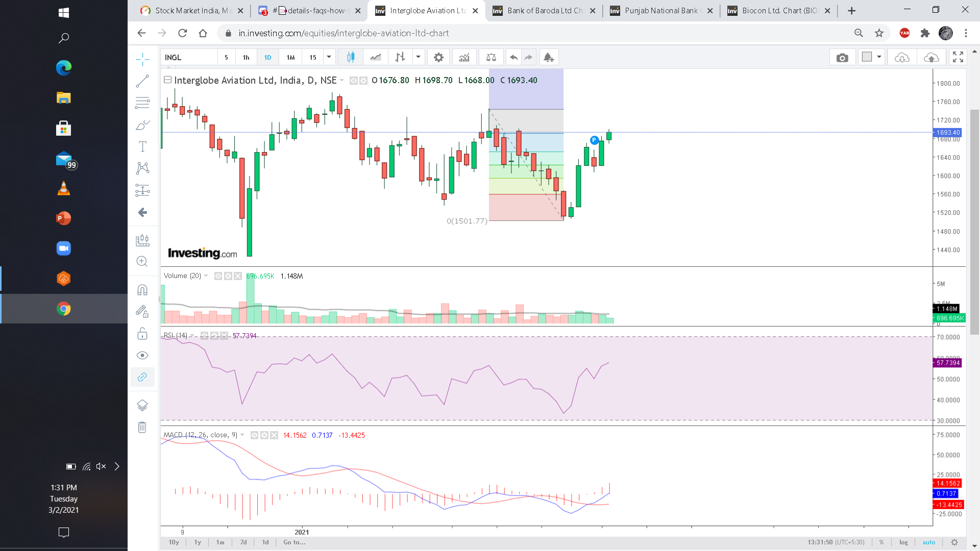Click the left arrow marker tool
980x551 pixels.
tap(142, 212)
